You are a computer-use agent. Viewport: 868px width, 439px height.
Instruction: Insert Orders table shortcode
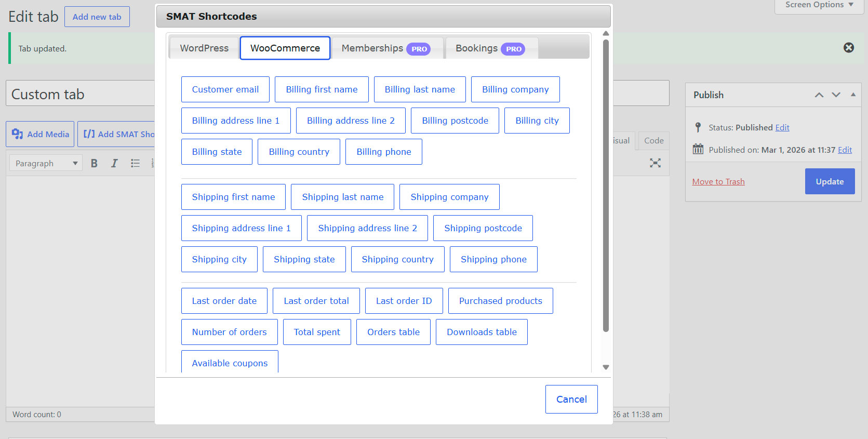pos(393,332)
